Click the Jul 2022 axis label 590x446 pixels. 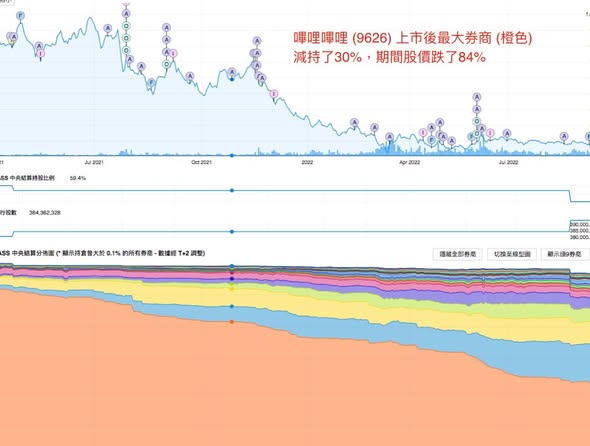point(508,162)
